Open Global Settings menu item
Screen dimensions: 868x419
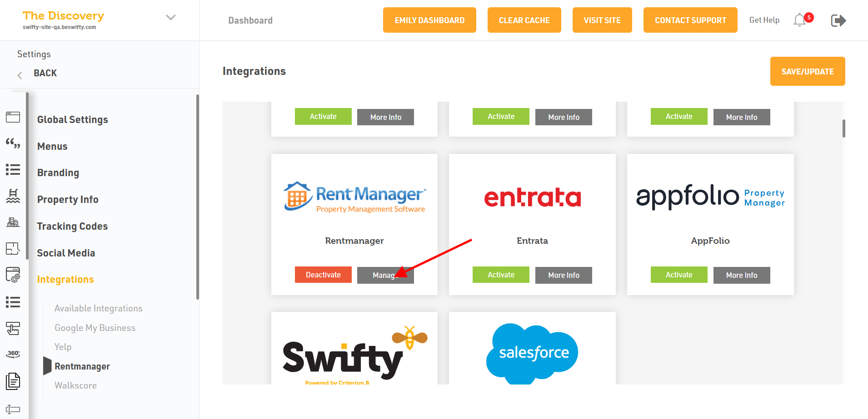pyautogui.click(x=72, y=120)
